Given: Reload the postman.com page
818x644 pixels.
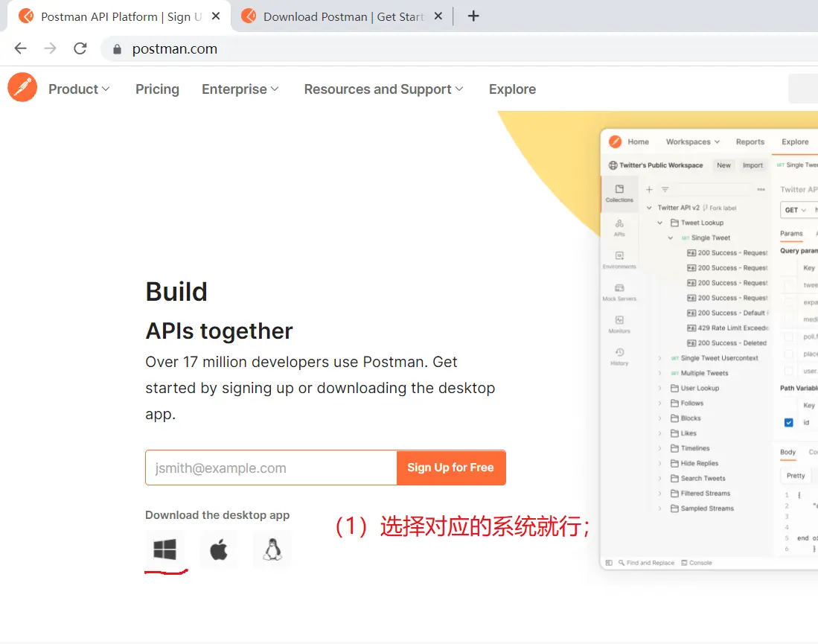Looking at the screenshot, I should tap(80, 48).
